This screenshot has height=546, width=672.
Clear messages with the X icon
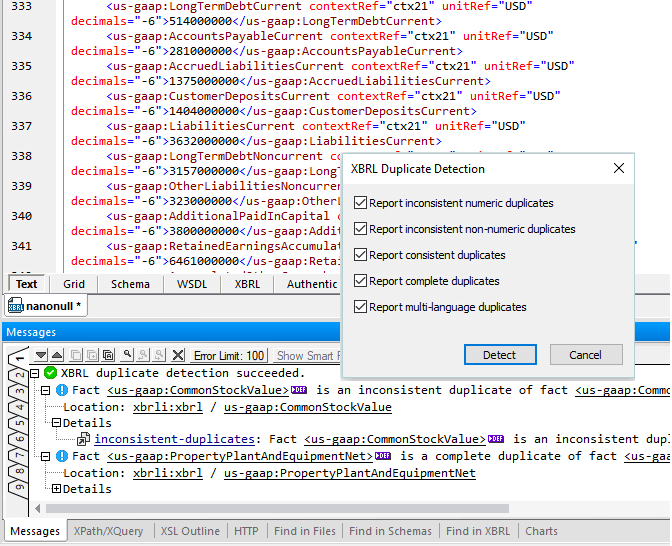click(x=178, y=355)
